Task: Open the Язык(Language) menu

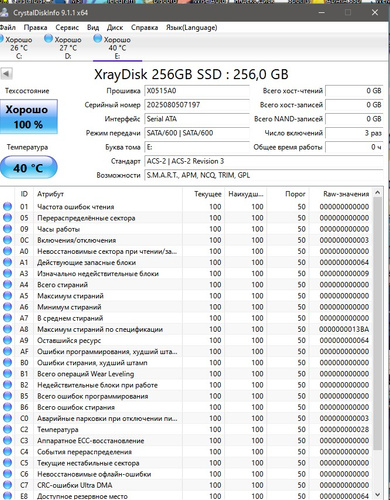Action: (192, 27)
